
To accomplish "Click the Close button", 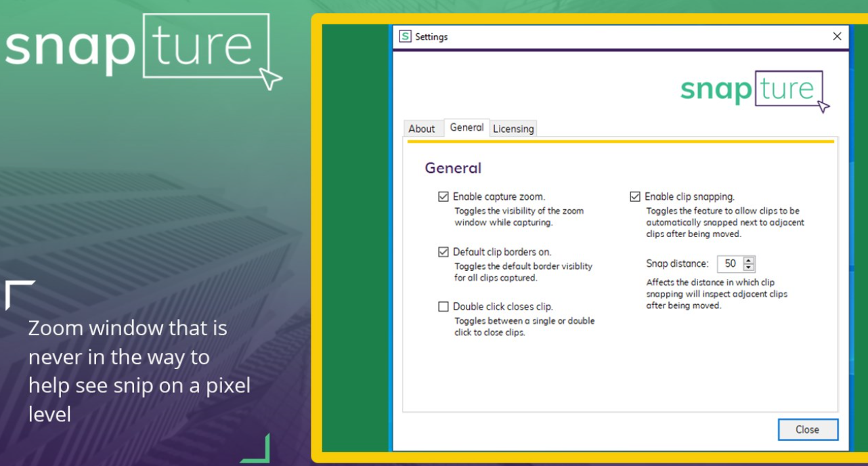I will click(x=808, y=429).
